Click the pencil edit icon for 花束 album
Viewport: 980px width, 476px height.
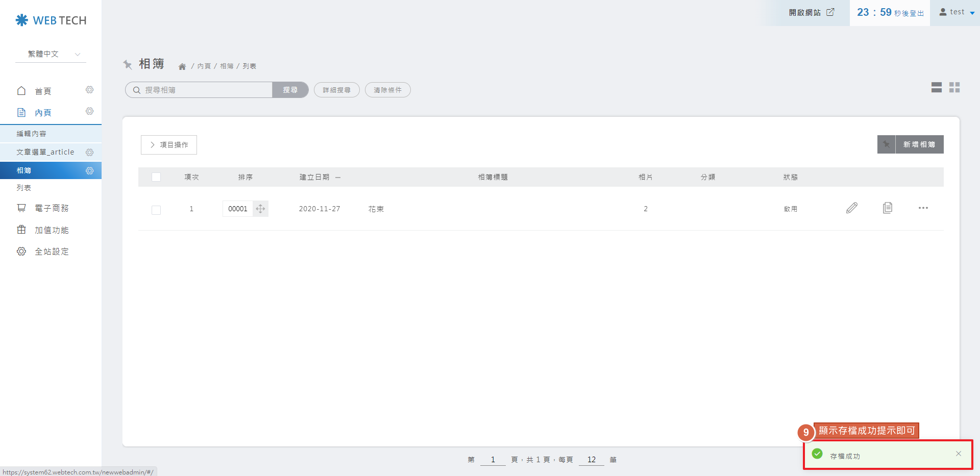coord(851,208)
